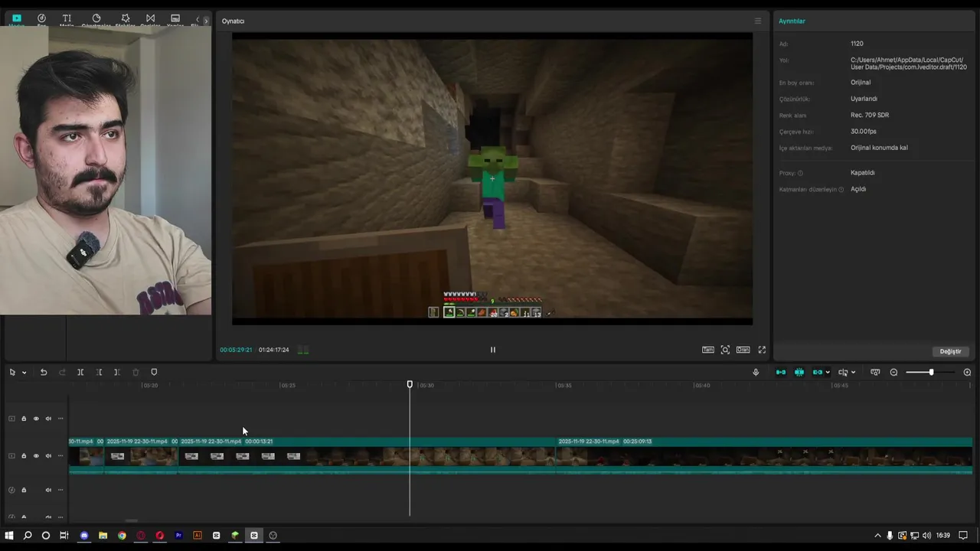Zoom in the timeline with plus icon
The image size is (980, 551).
[967, 373]
